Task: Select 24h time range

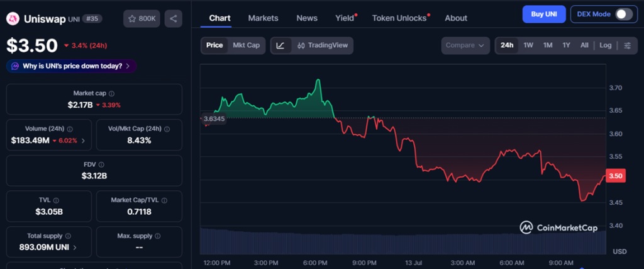Action: coord(507,45)
